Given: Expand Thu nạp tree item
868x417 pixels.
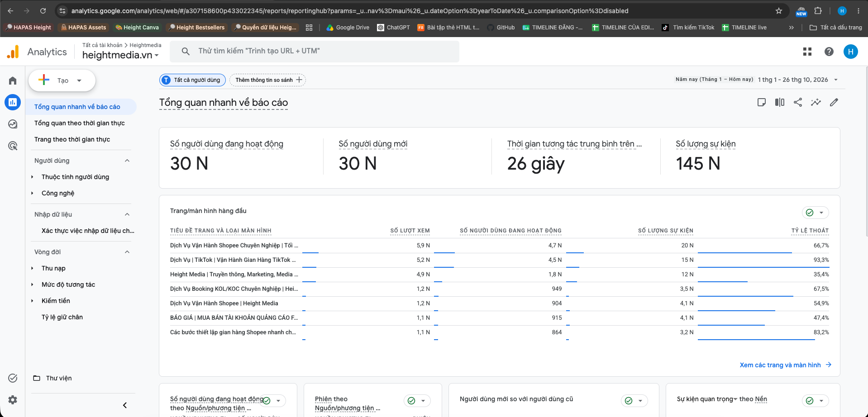Looking at the screenshot, I should point(32,268).
